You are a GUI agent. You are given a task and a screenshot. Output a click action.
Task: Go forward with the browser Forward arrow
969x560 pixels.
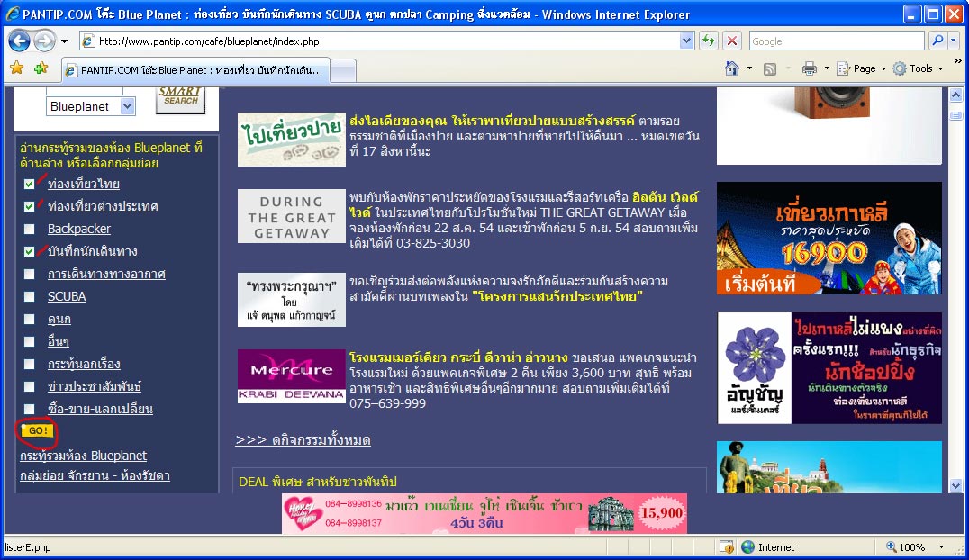(x=44, y=41)
